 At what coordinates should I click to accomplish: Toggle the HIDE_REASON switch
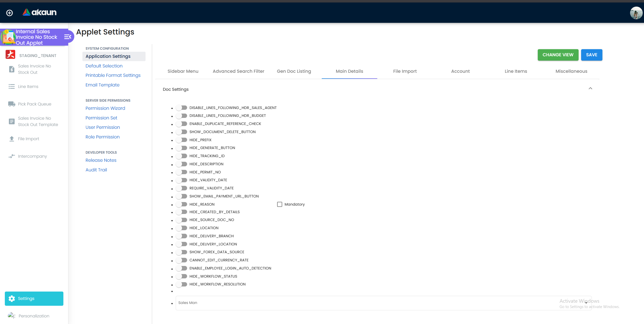pos(182,204)
